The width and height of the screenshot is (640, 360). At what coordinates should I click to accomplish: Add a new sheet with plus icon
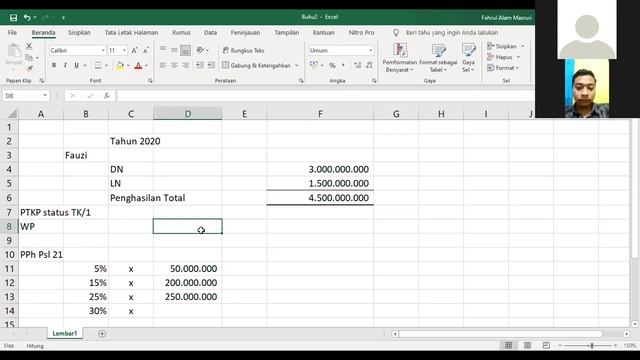102,334
